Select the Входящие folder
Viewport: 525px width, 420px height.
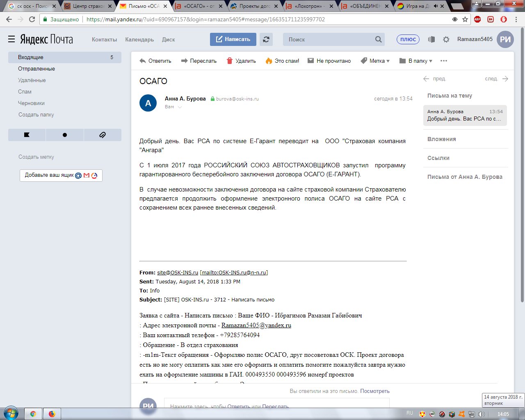pyautogui.click(x=65, y=57)
